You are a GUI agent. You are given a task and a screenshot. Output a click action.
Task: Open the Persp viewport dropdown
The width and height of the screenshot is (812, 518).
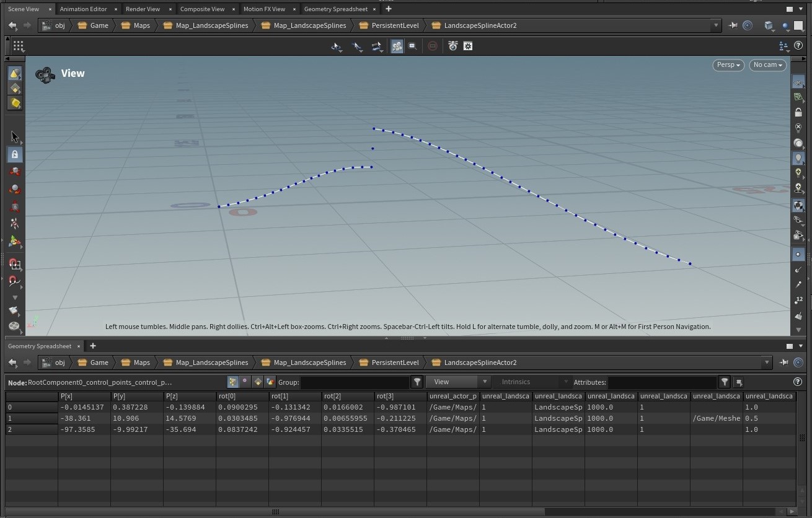[728, 65]
